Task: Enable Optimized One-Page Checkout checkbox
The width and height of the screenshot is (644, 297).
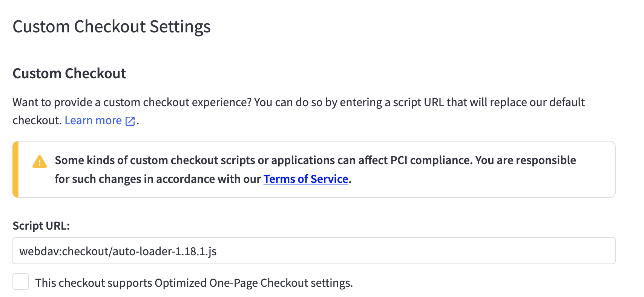Action: (x=21, y=282)
